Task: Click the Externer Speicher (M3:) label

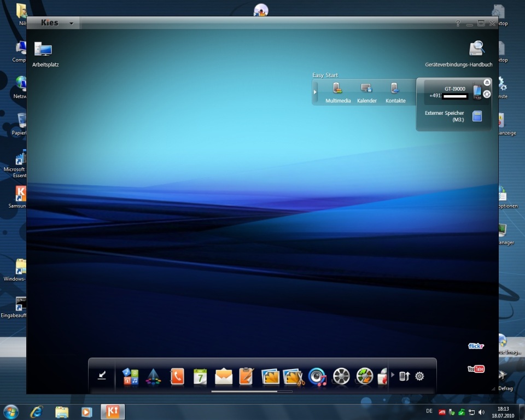Action: tap(444, 116)
